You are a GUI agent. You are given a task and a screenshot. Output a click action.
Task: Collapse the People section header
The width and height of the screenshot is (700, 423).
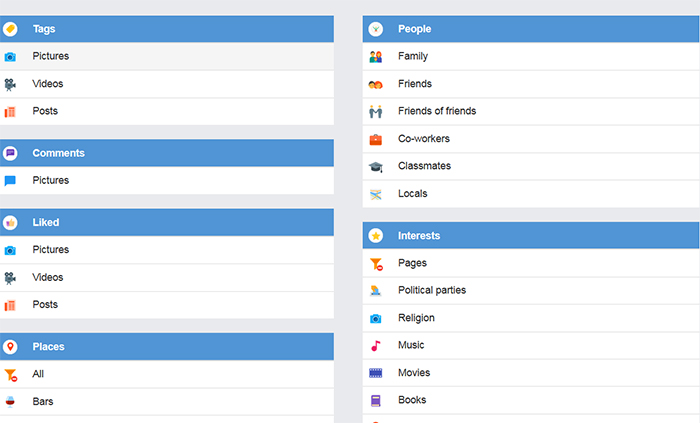(530, 29)
